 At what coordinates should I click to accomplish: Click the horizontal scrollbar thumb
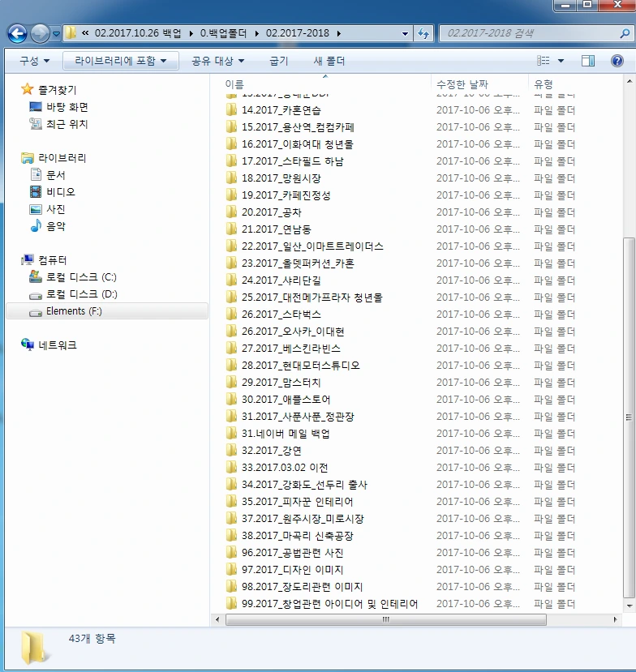[x=386, y=619]
